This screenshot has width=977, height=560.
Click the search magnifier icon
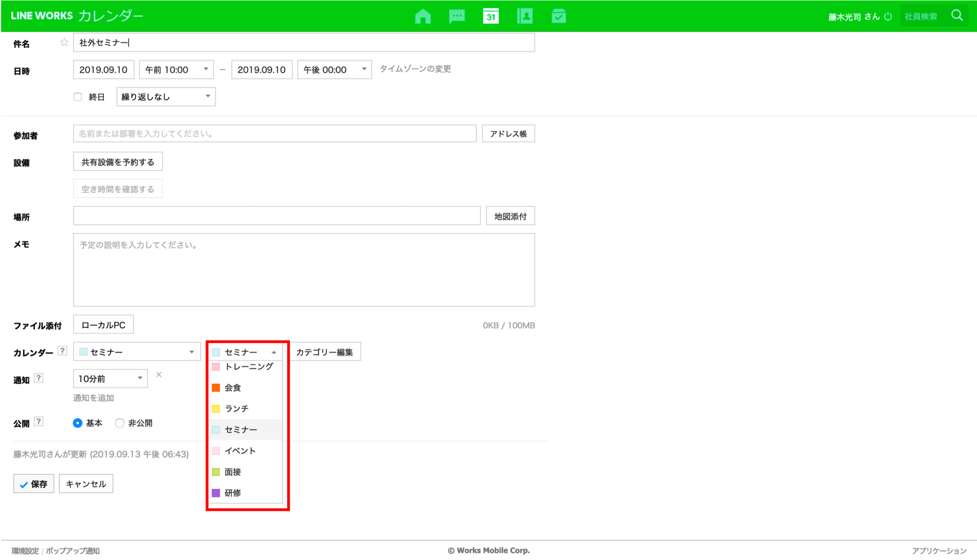[x=957, y=16]
